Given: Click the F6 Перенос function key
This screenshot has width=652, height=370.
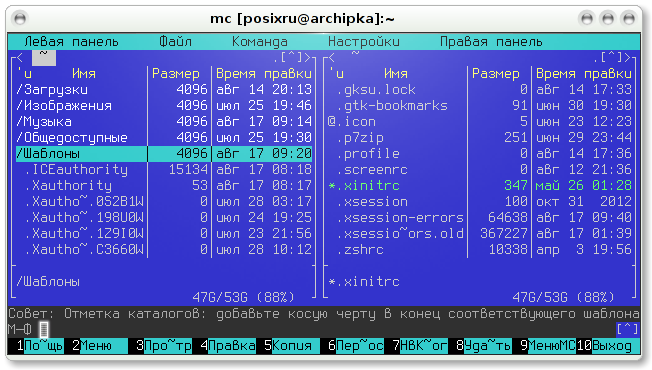Looking at the screenshot, I should 356,345.
